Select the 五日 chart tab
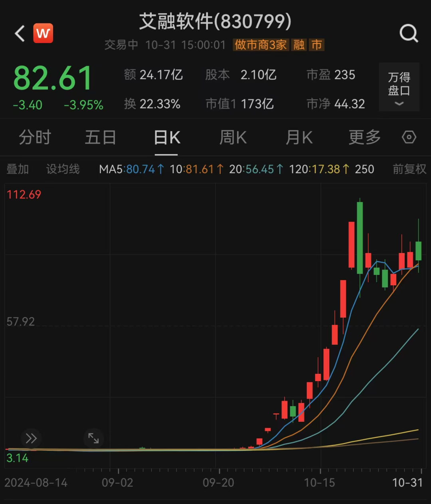The width and height of the screenshot is (431, 504). (x=101, y=138)
